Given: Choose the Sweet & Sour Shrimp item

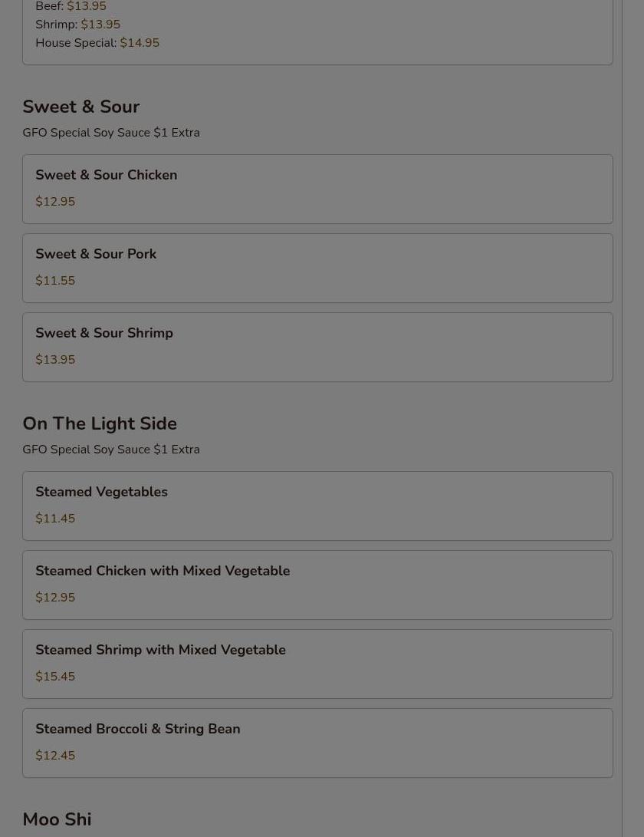Looking at the screenshot, I should pyautogui.click(x=317, y=347).
